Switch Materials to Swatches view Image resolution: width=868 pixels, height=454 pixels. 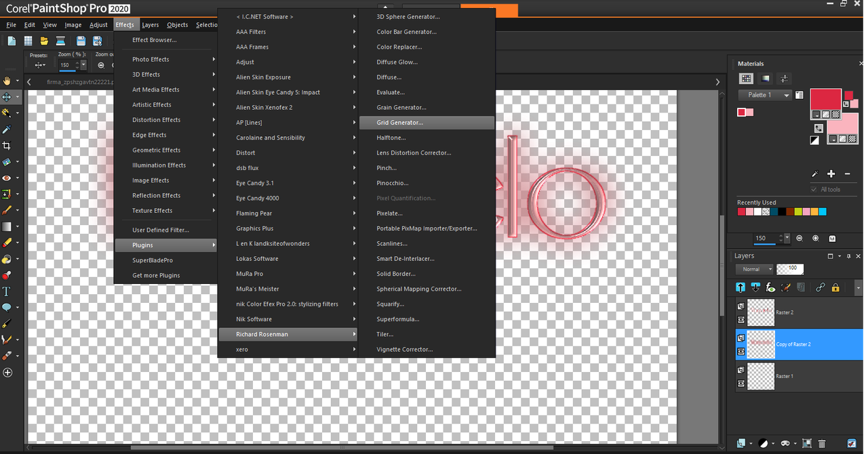pos(746,79)
